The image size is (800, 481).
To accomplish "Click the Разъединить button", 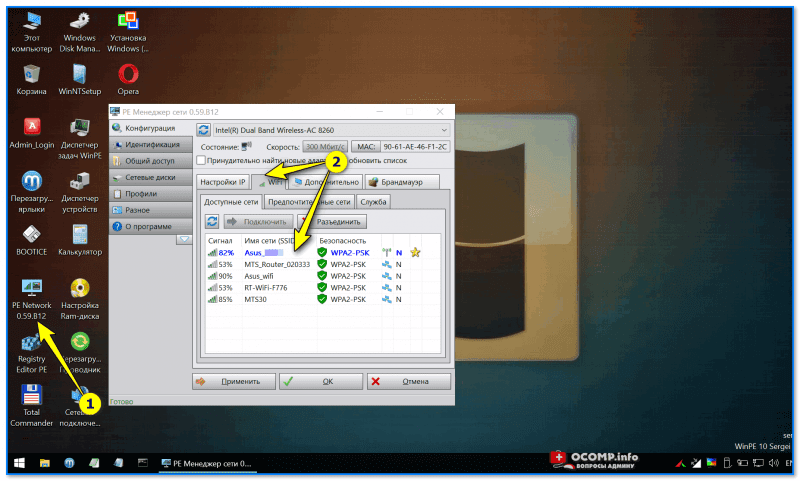I will click(x=332, y=222).
